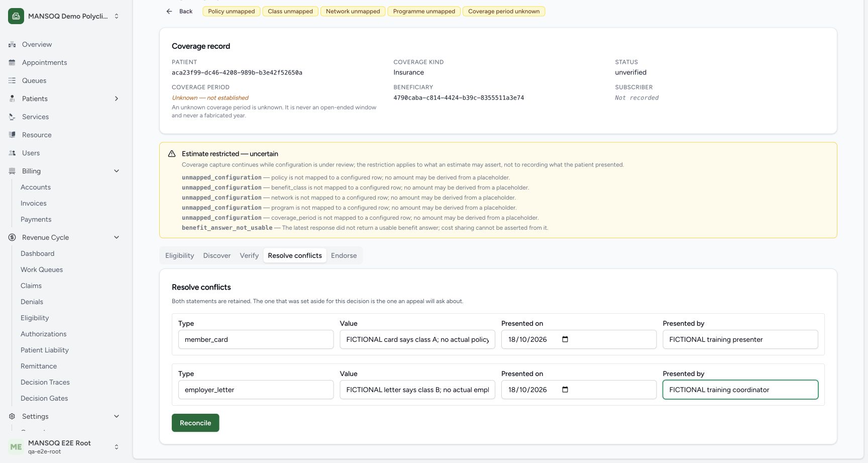Open Work Queues in the sidebar
Screen dimensions: 868x463
[42, 269]
